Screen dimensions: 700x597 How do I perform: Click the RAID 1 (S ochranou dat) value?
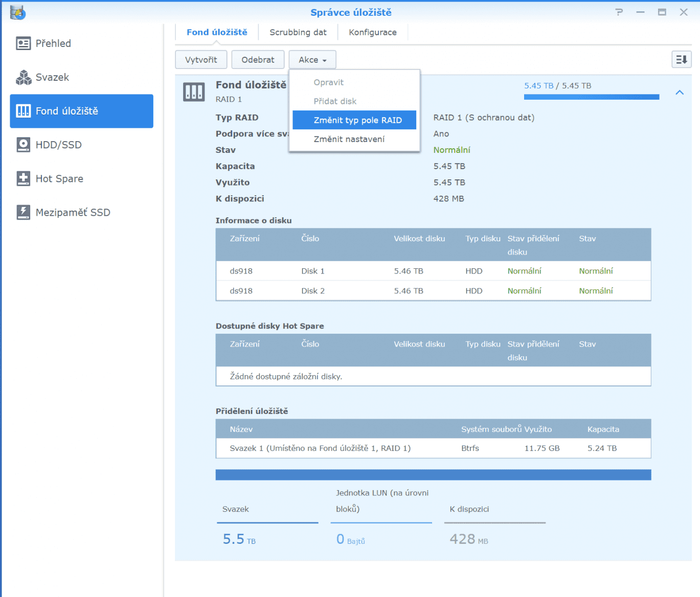(x=484, y=118)
